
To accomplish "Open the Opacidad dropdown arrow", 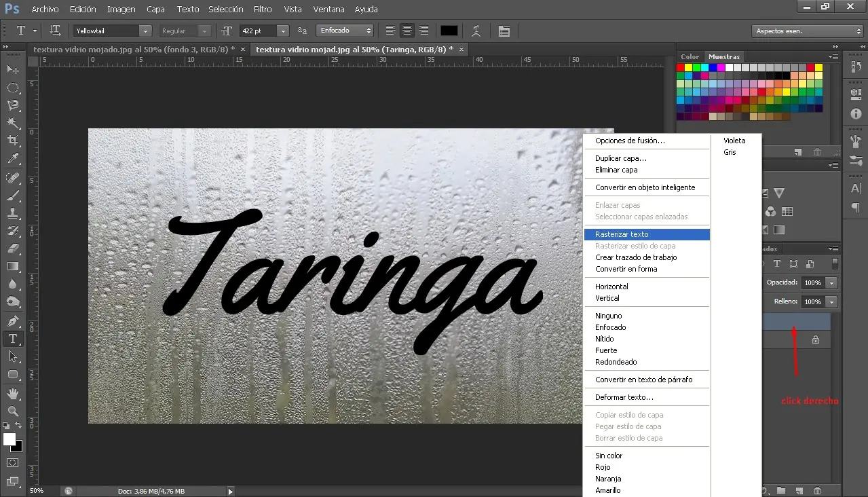I will tap(831, 282).
